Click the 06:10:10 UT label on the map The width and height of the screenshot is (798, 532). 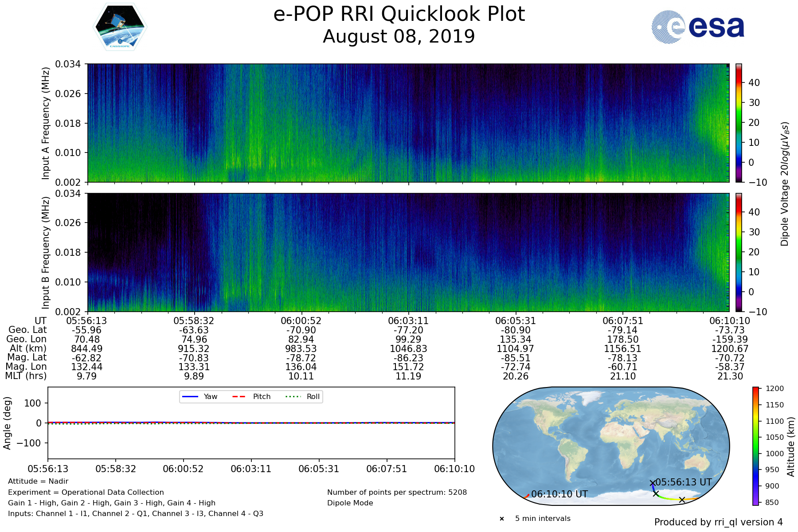click(559, 494)
